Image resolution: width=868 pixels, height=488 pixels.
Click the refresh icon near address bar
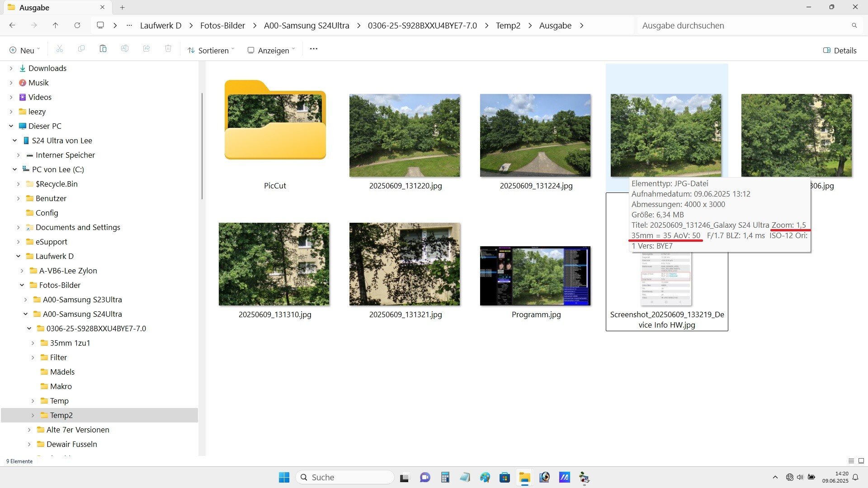pyautogui.click(x=77, y=25)
